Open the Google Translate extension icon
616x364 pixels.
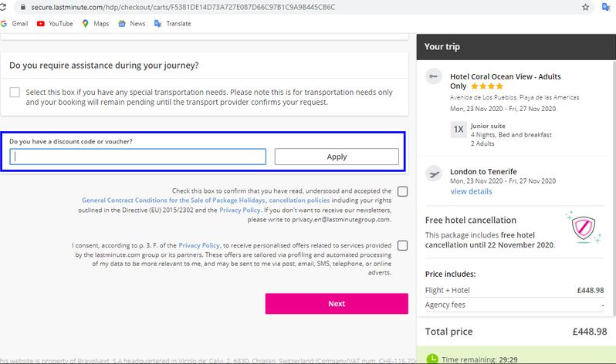pos(606,7)
